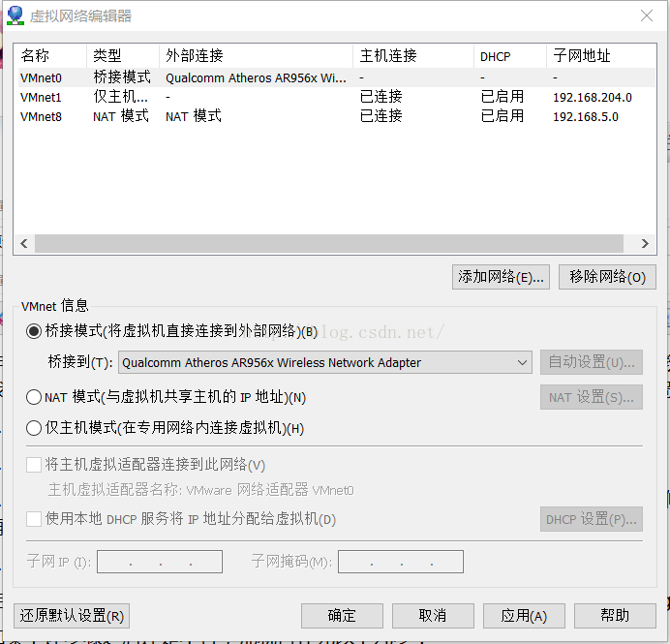The width and height of the screenshot is (670, 644).
Task: Click the horizontal scrollbar thumb in network list
Action: [x=329, y=244]
